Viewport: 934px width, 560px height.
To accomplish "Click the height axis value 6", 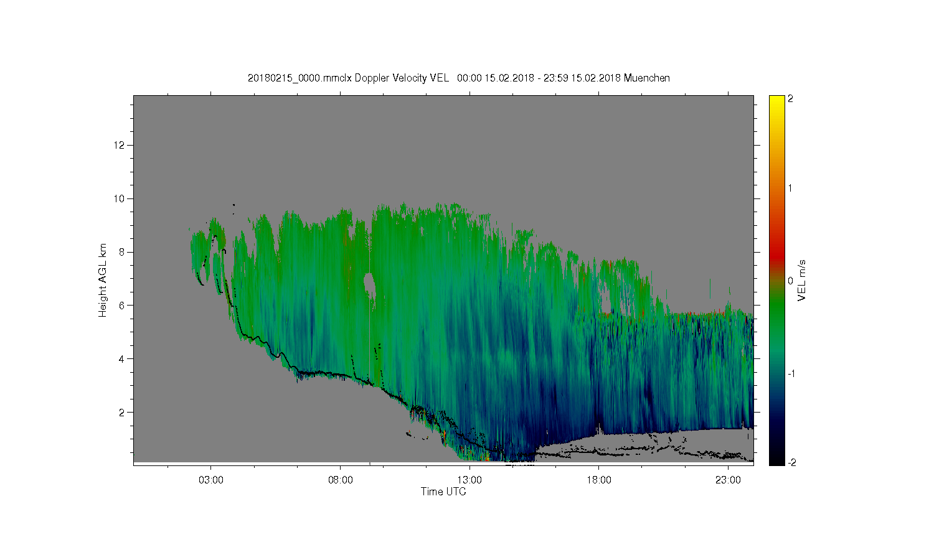I will [x=122, y=306].
